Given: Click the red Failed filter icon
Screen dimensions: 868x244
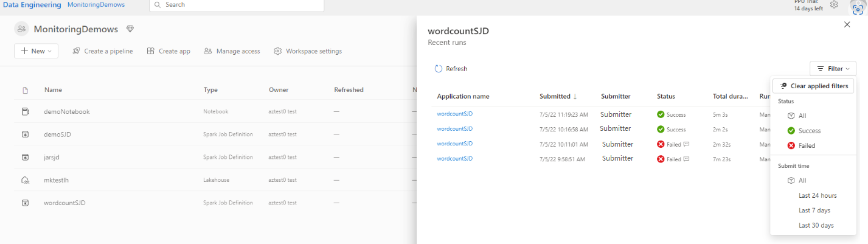Looking at the screenshot, I should (791, 146).
